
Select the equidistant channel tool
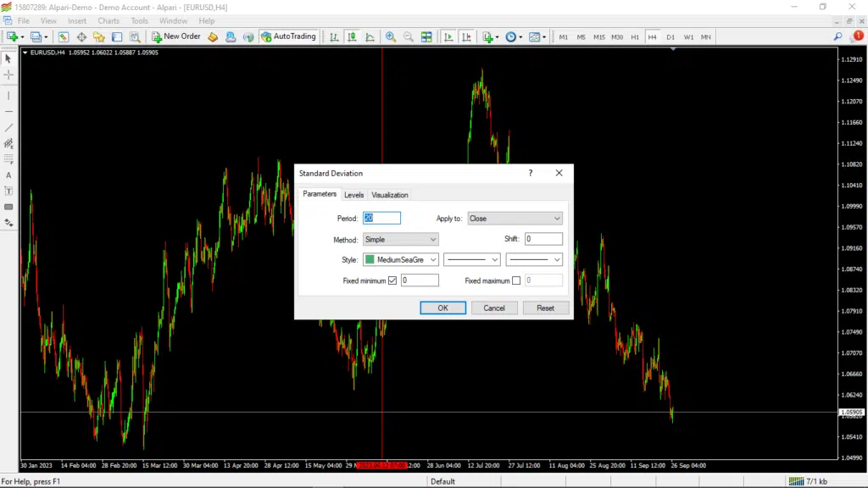[x=8, y=144]
